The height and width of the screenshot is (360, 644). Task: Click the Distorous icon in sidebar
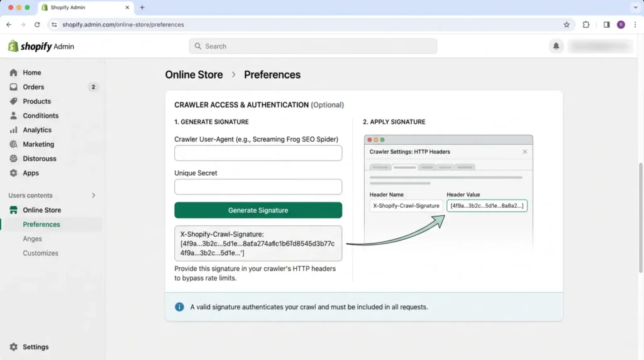(x=14, y=159)
